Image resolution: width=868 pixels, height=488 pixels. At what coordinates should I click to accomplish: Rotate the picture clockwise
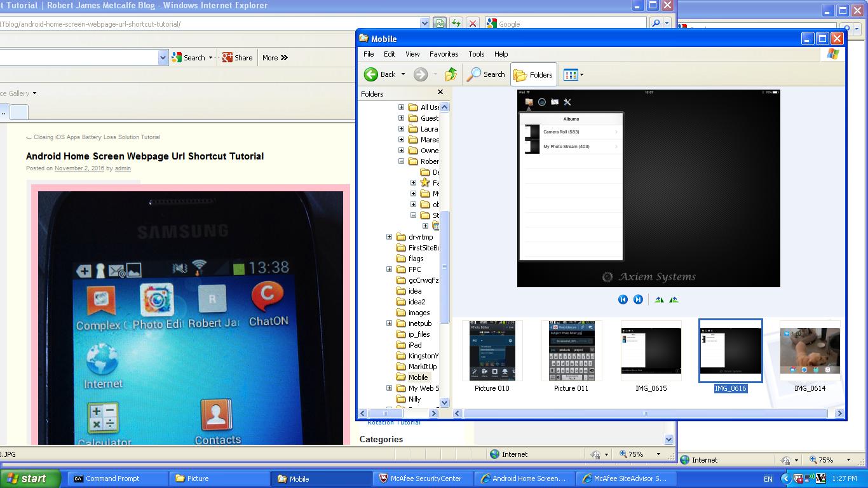pos(659,299)
